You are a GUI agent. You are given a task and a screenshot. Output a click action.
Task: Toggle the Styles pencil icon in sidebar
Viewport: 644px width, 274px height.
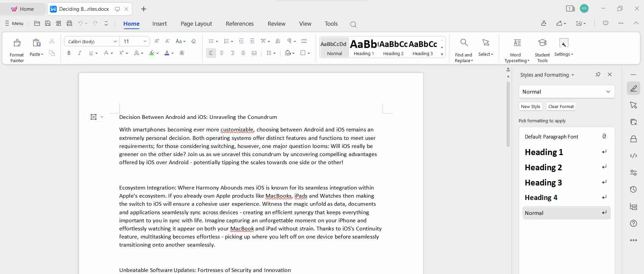click(634, 88)
